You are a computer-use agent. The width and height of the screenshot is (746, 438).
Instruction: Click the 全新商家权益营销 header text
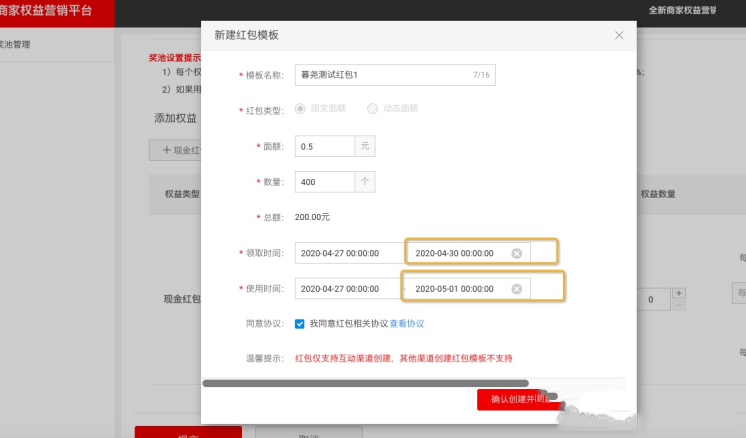point(683,10)
